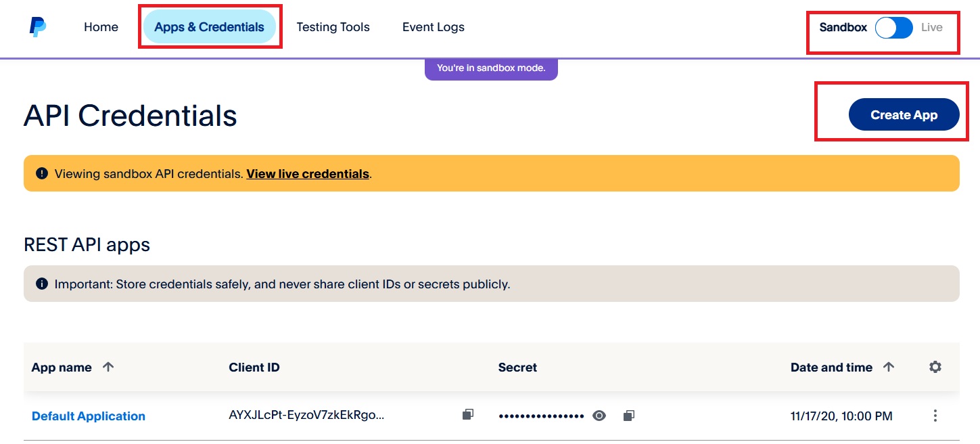Click the Client ID column header
The image size is (980, 444).
pyautogui.click(x=254, y=368)
